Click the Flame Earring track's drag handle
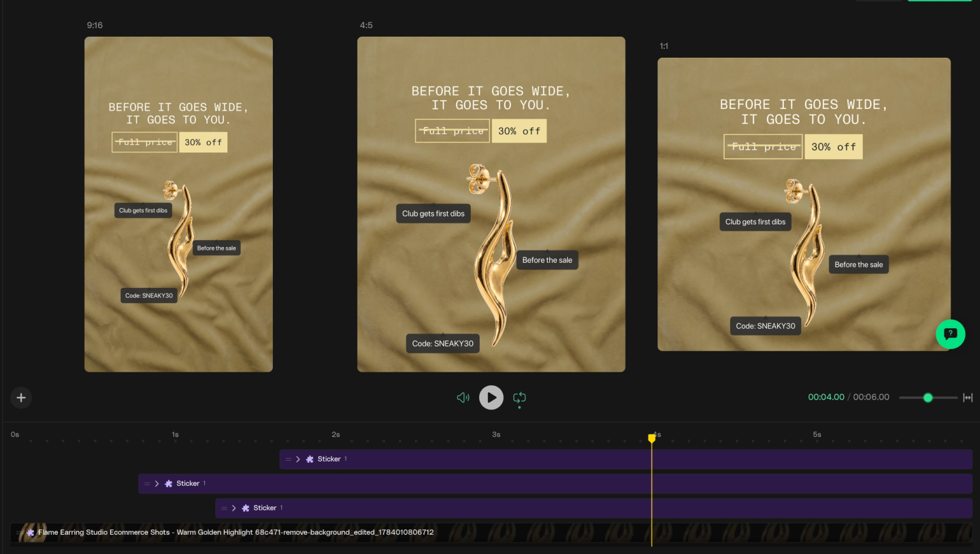This screenshot has width=980, height=554. click(x=19, y=532)
